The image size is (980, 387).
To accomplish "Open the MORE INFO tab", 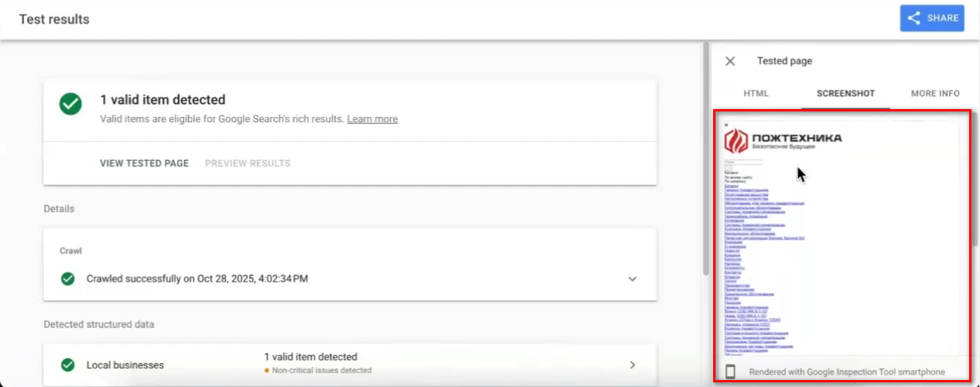I will coord(934,94).
